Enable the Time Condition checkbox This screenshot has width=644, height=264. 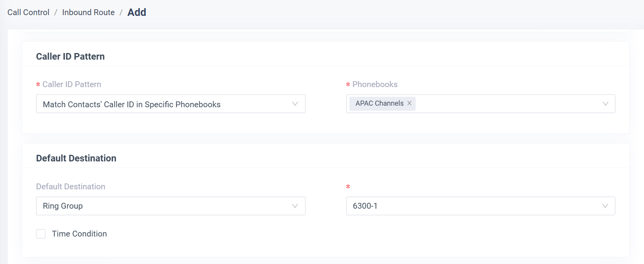tap(41, 234)
